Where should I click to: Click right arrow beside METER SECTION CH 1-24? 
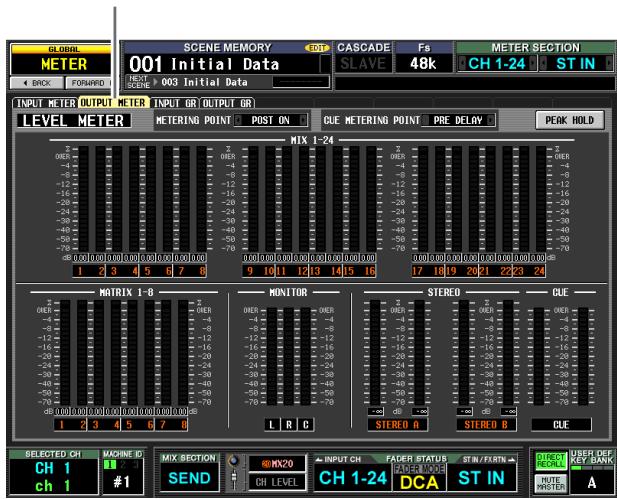(533, 63)
